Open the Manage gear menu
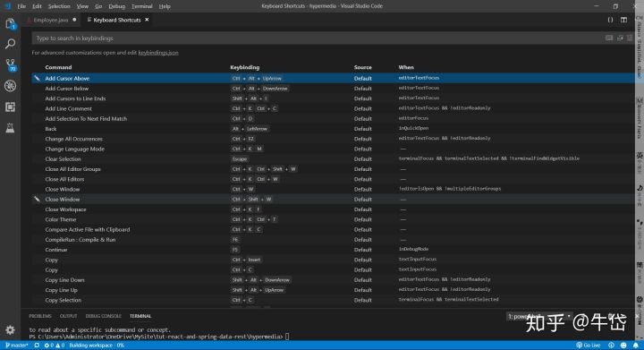 point(10,329)
